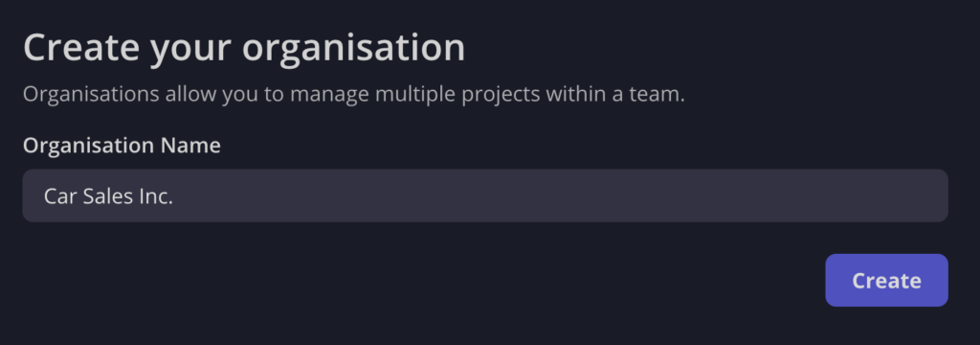Click 'within a team.' in the subtitle
This screenshot has width=980, height=345.
point(615,94)
